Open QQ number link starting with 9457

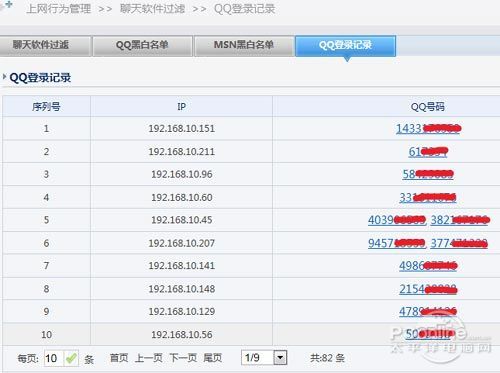coord(397,243)
